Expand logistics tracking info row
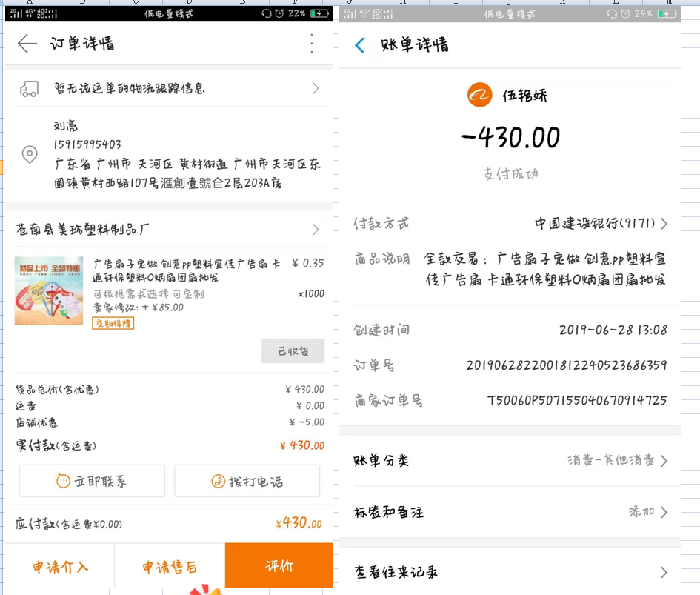This screenshot has height=595, width=700. 316,89
